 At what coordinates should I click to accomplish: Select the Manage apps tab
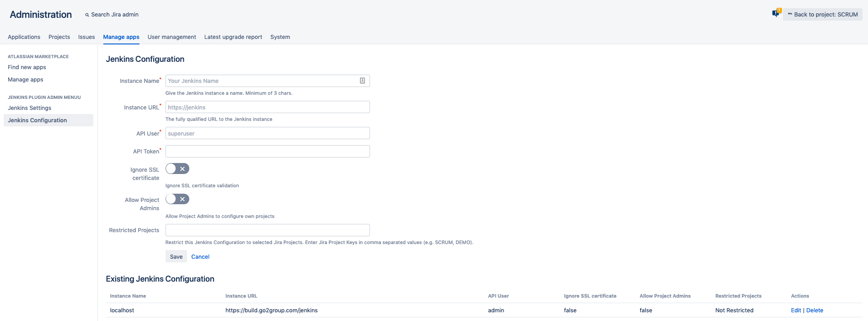(x=121, y=37)
